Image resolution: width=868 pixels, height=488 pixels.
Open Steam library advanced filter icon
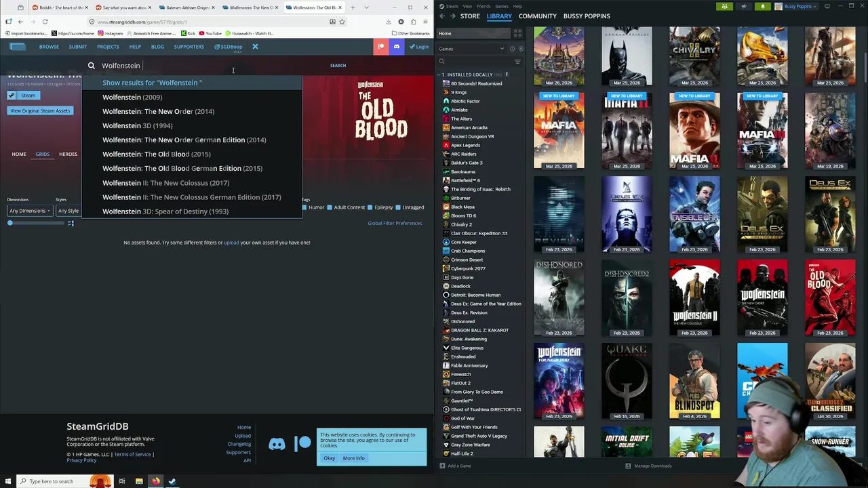517,62
